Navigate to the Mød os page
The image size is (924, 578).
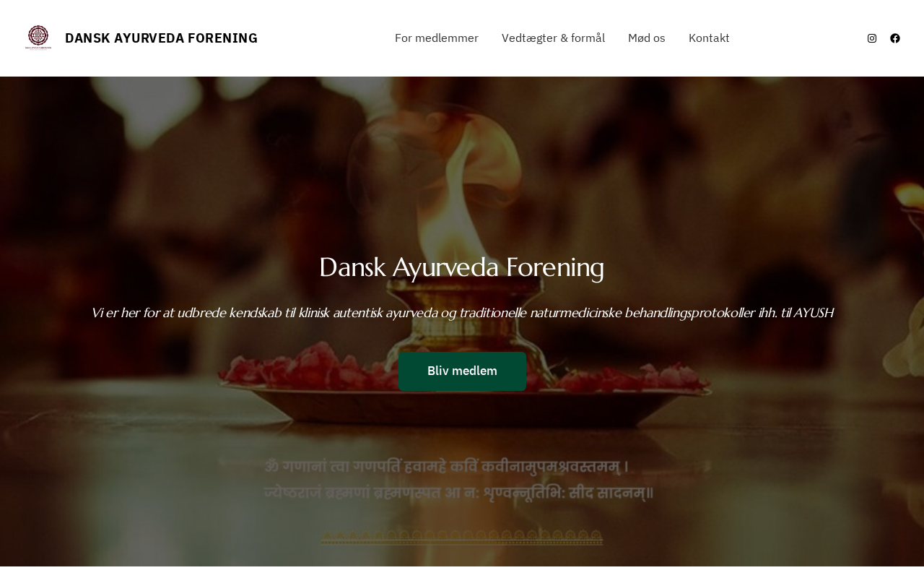coord(647,38)
